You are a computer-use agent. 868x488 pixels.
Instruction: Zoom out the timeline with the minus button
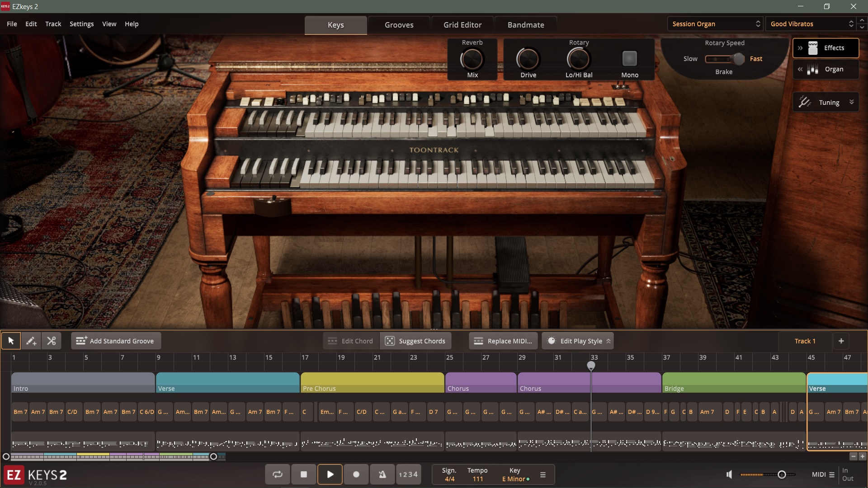click(x=854, y=456)
